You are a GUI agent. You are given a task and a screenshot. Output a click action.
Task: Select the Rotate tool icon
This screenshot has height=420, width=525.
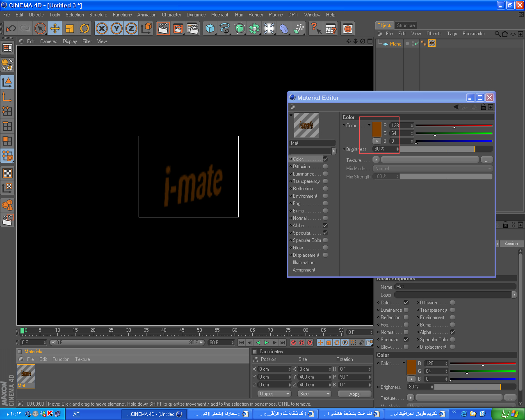84,28
